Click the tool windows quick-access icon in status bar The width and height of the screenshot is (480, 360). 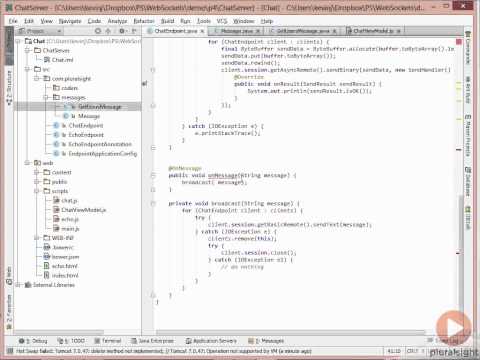click(10, 351)
